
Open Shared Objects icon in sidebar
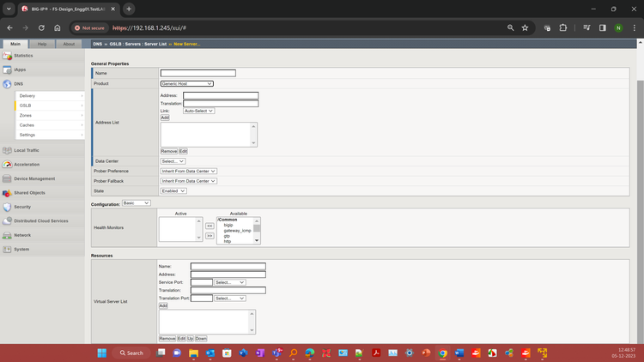pyautogui.click(x=7, y=193)
